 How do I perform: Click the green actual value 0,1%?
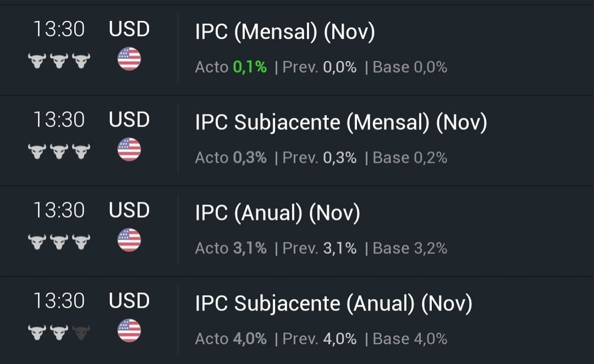coord(249,67)
